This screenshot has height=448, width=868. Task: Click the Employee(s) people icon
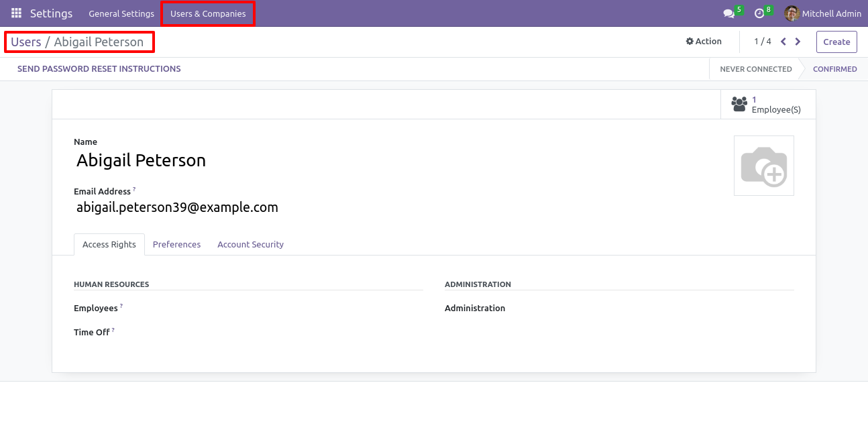tap(739, 104)
